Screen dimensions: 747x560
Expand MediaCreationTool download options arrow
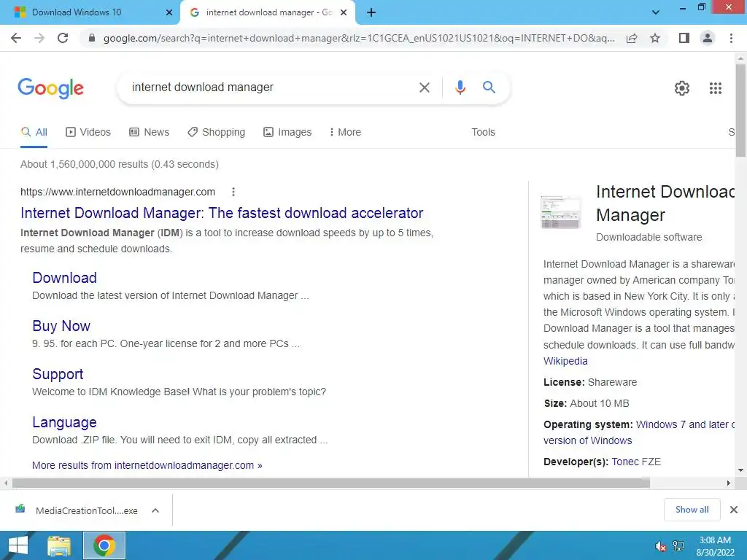[155, 510]
